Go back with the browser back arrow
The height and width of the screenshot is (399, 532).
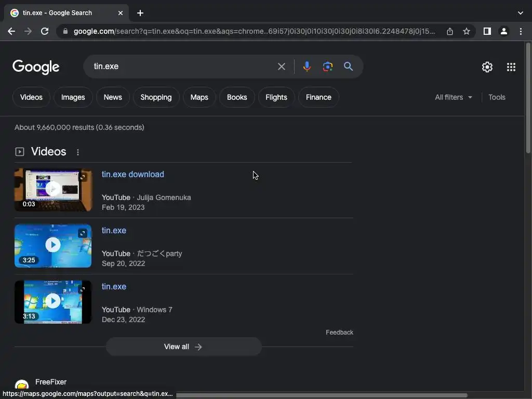tap(11, 32)
